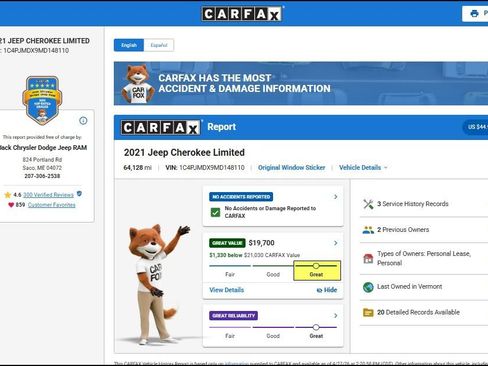Click '$1,330 below' value text
The width and height of the screenshot is (488, 366).
pyautogui.click(x=226, y=255)
